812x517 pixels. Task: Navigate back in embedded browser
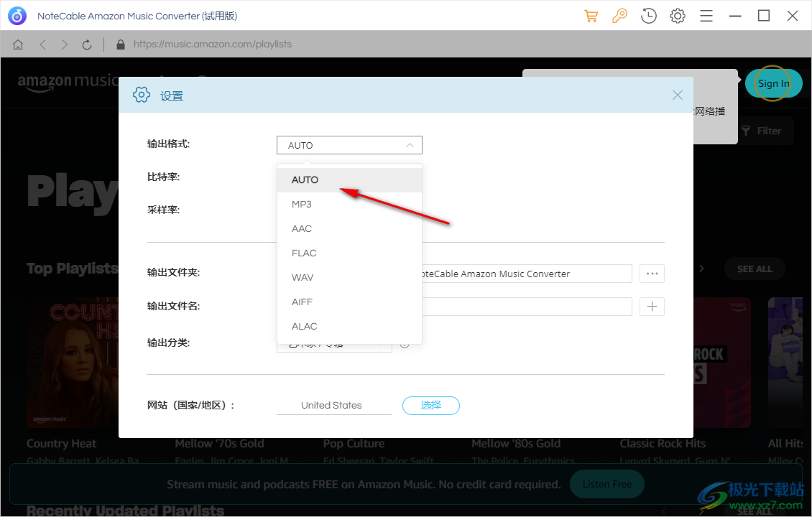click(x=43, y=45)
